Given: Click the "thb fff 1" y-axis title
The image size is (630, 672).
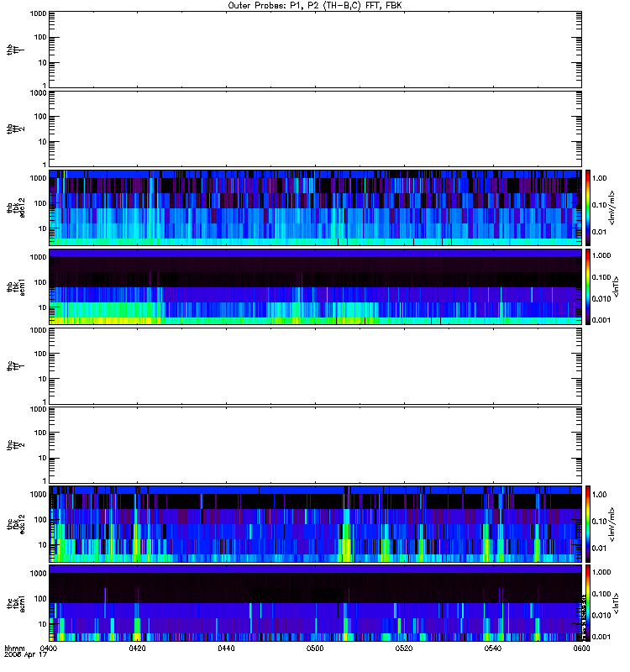Looking at the screenshot, I should pos(16,50).
